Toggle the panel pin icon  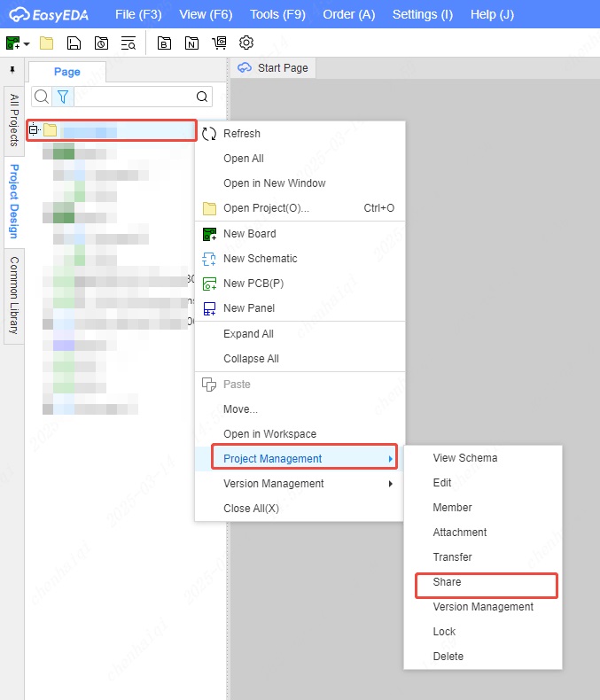click(x=12, y=69)
